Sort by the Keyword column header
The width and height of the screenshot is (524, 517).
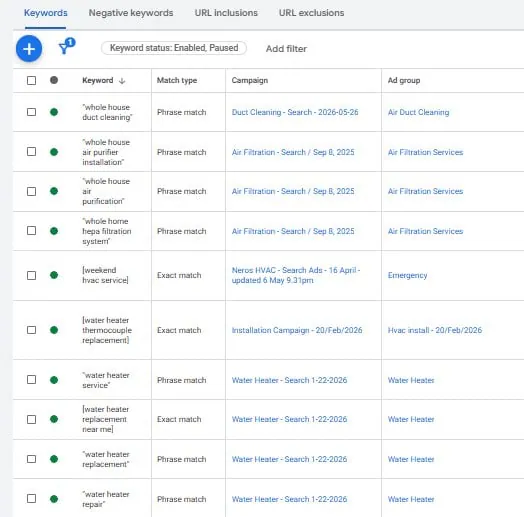[98, 81]
